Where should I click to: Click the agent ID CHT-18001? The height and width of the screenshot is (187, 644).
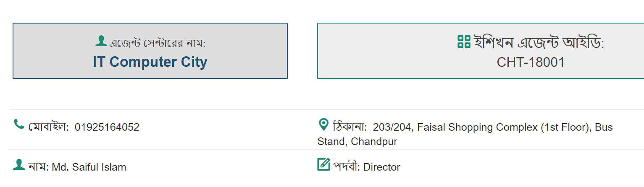pyautogui.click(x=531, y=62)
